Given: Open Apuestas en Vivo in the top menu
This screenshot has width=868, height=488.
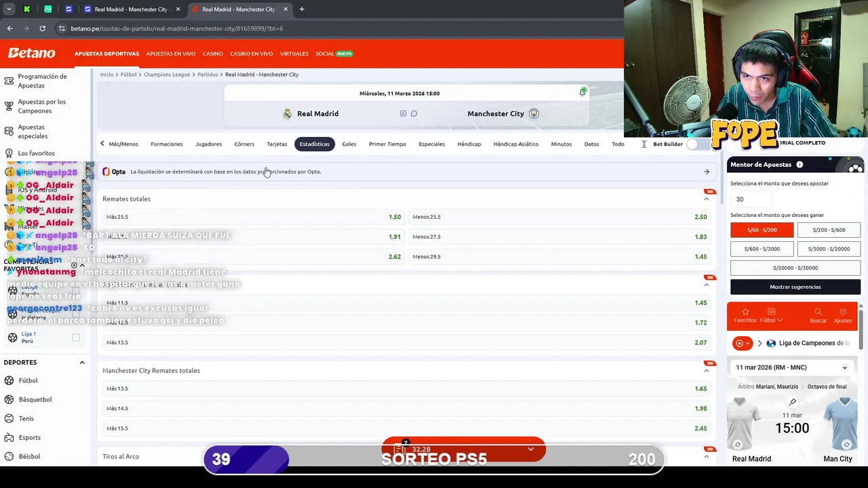Looking at the screenshot, I should [171, 54].
